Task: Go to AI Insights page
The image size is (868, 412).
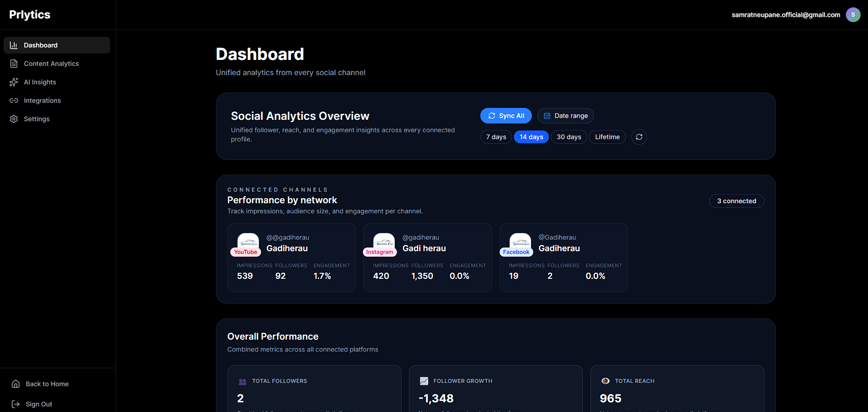Action: click(40, 82)
